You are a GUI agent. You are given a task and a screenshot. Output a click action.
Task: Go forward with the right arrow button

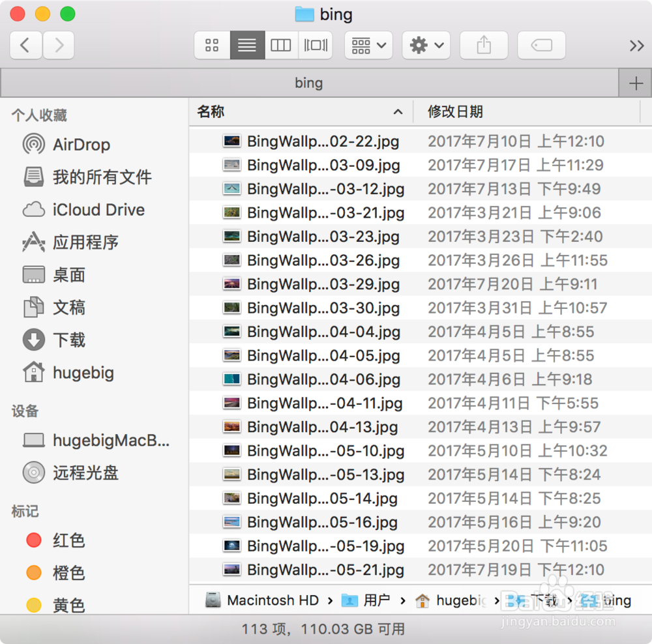click(x=59, y=45)
